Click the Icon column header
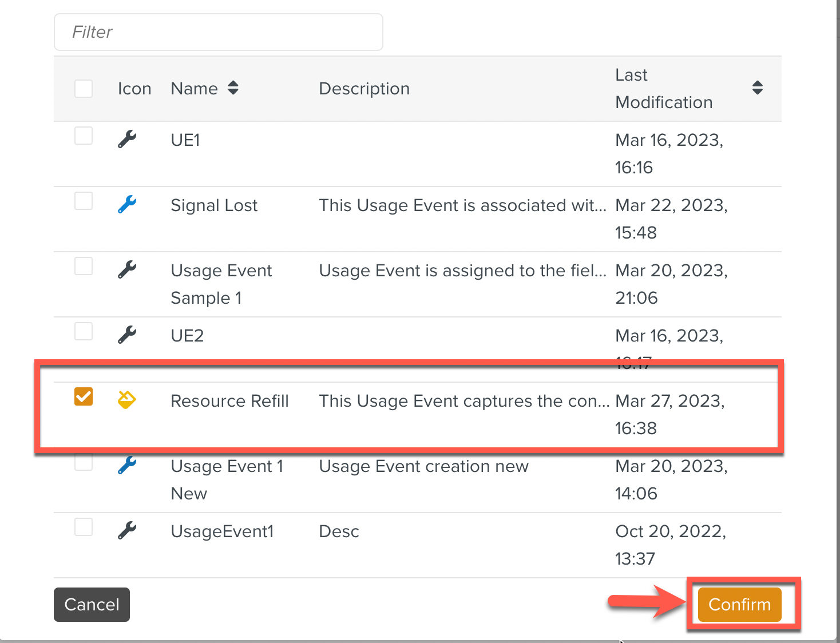 point(134,89)
